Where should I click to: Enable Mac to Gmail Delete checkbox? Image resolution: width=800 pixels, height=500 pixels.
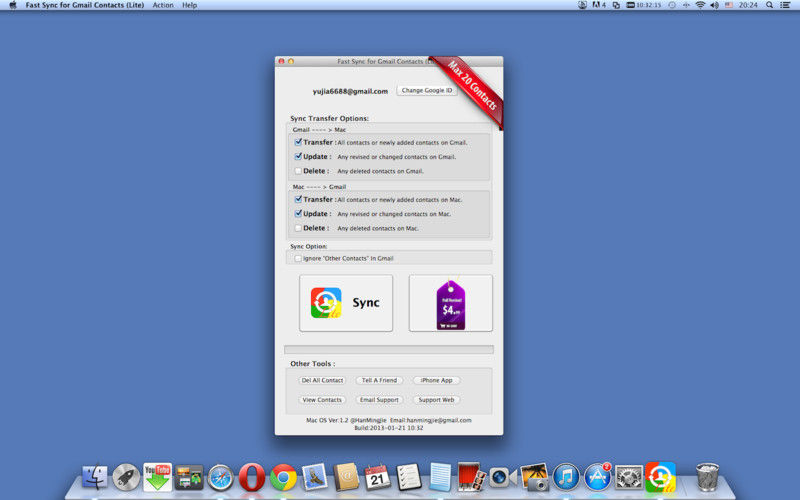[x=298, y=228]
